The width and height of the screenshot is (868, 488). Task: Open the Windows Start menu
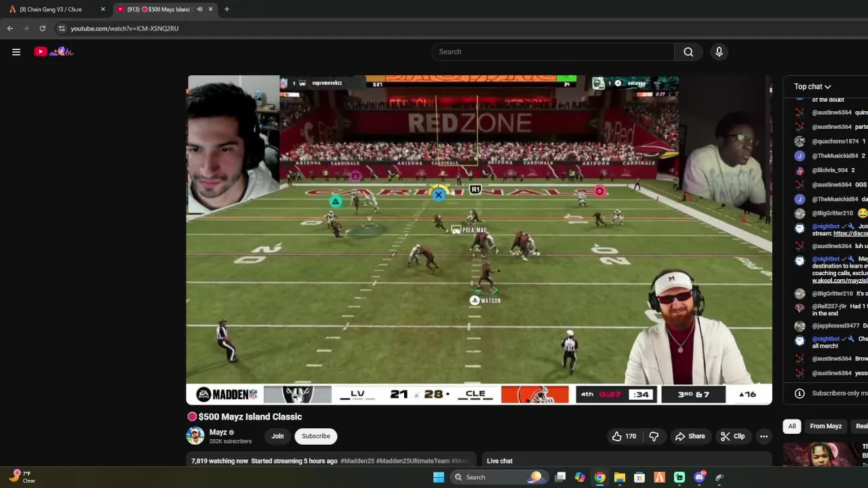[x=439, y=477]
